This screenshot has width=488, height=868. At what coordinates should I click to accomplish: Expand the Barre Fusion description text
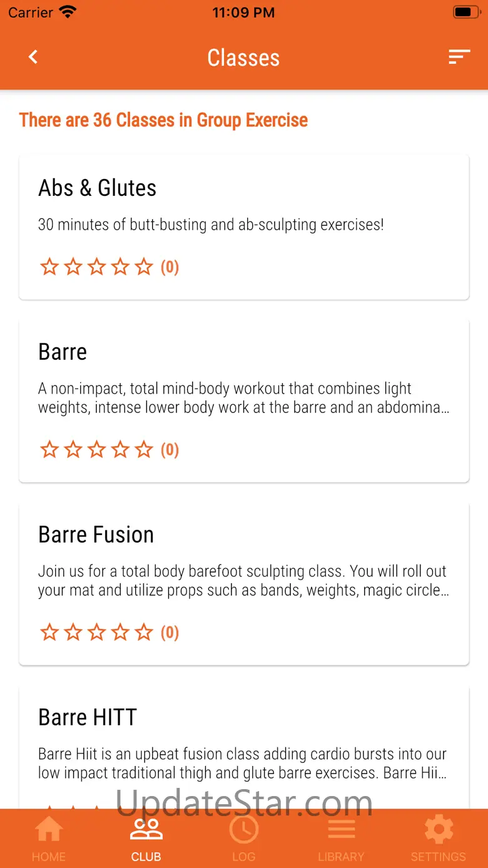(243, 581)
